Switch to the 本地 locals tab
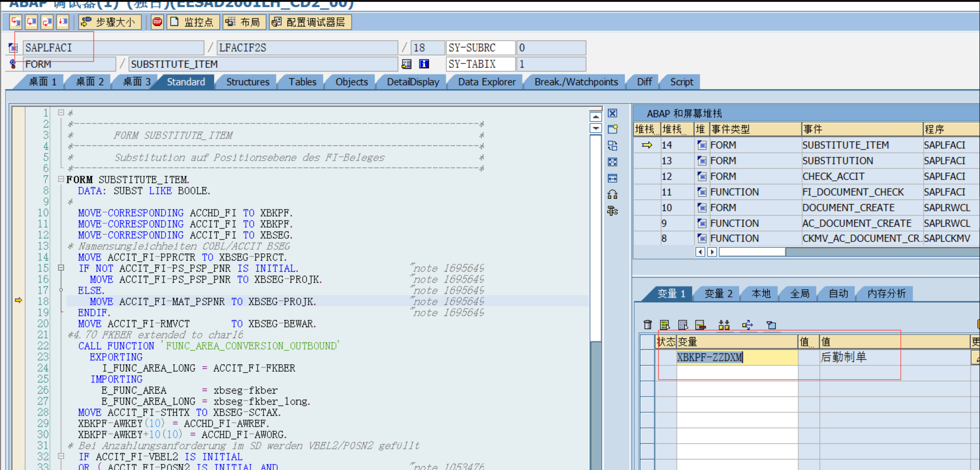The image size is (980, 470). point(761,293)
